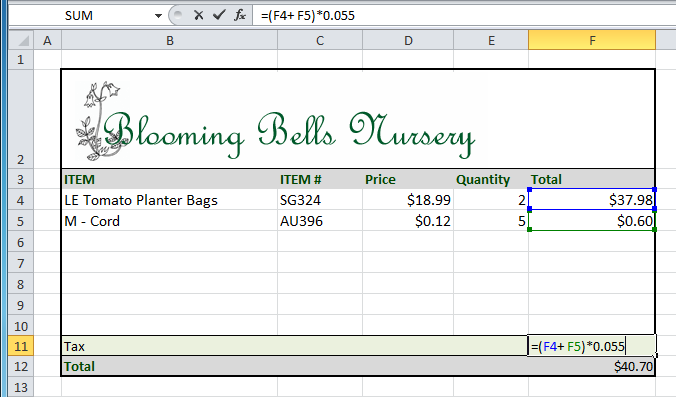Select row 10 header
This screenshot has height=397, width=676.
pos(21,326)
